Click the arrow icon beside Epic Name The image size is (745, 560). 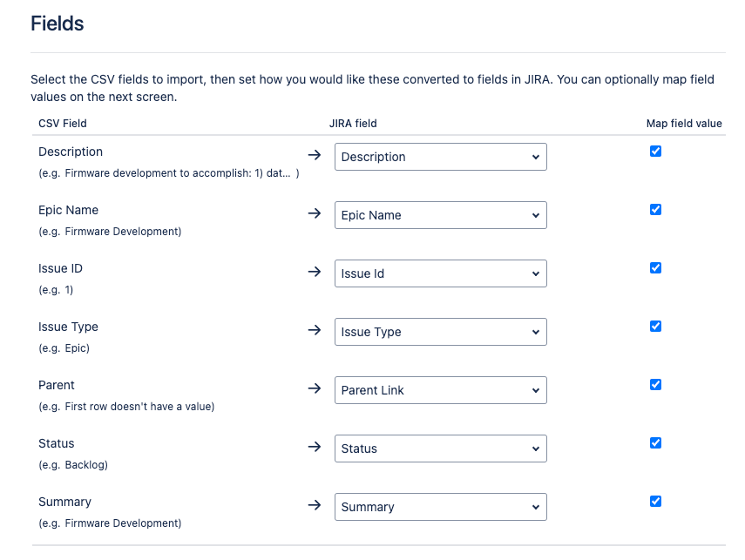314,213
